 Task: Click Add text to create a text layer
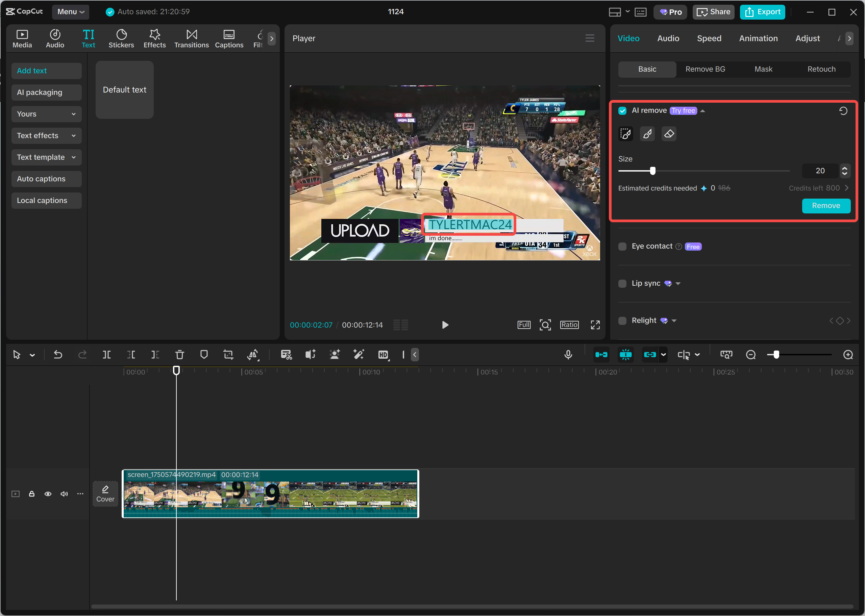tap(46, 71)
